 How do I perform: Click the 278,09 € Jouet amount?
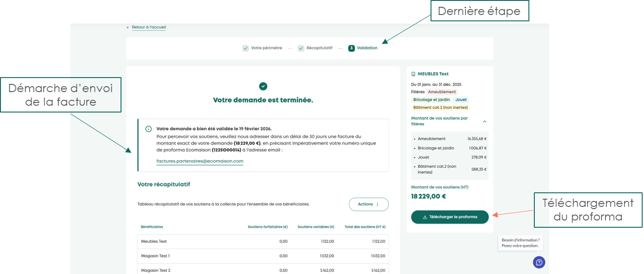[x=479, y=157]
